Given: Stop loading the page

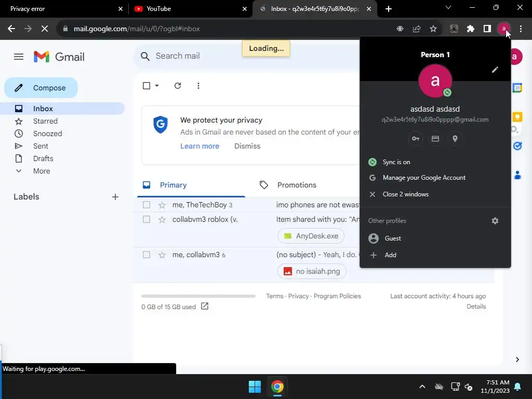Looking at the screenshot, I should (x=45, y=29).
